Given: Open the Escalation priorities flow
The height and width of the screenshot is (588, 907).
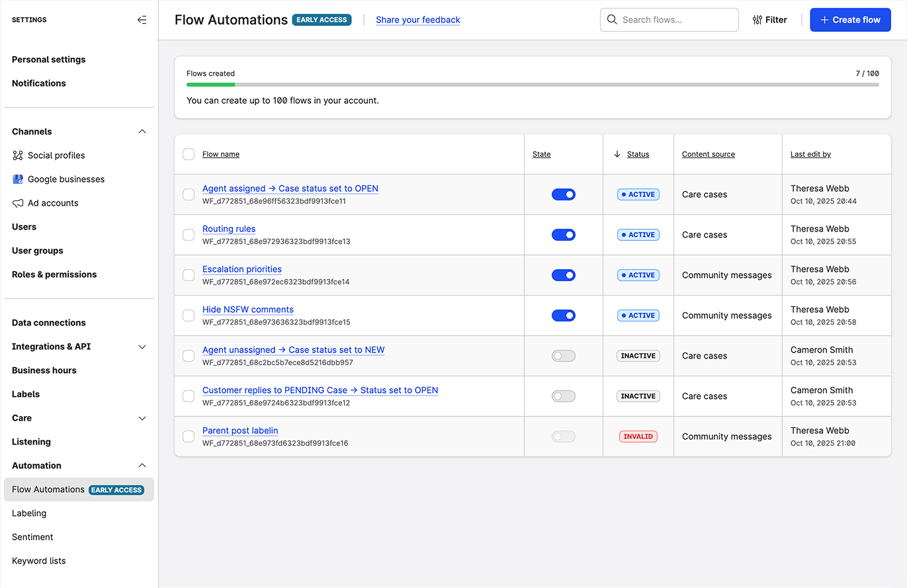Looking at the screenshot, I should click(x=242, y=269).
